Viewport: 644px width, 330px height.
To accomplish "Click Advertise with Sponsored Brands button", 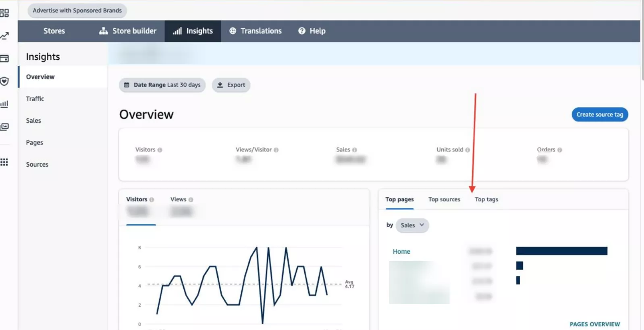I will 77,10.
